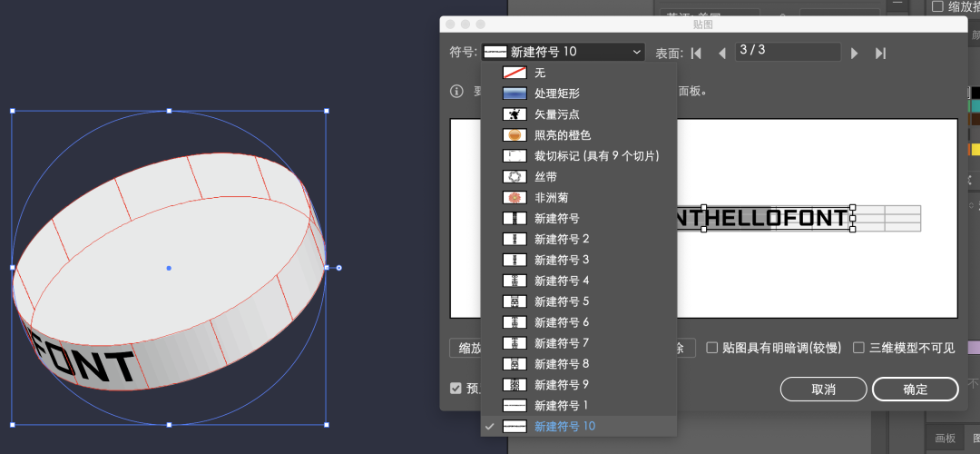Click the purple color swatch at right edge
The width and height of the screenshot is (980, 454).
(x=975, y=347)
